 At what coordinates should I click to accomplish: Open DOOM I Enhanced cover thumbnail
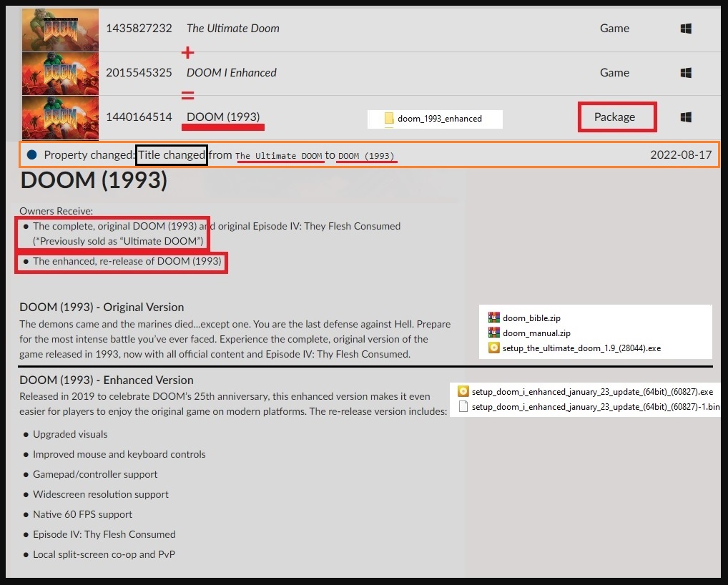[60, 74]
